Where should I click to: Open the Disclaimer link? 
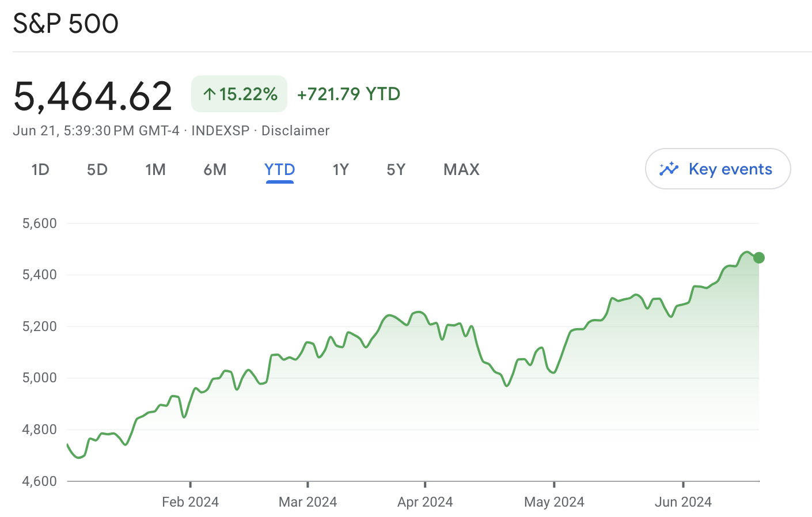click(x=295, y=131)
